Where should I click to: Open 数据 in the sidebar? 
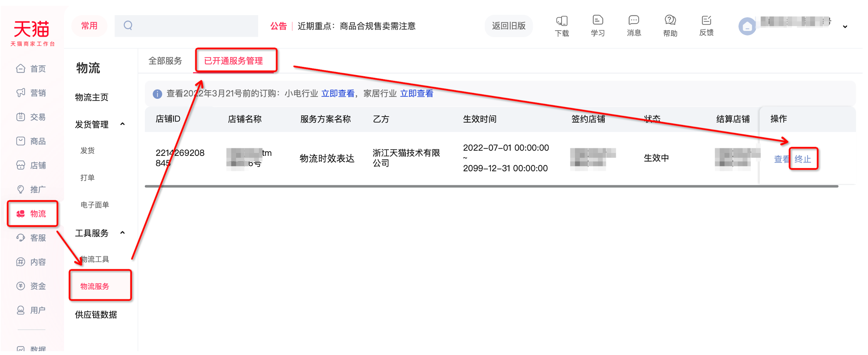point(31,348)
